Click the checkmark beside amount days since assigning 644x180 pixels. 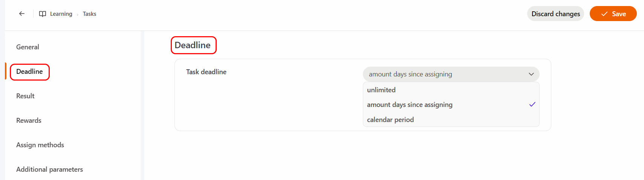532,104
